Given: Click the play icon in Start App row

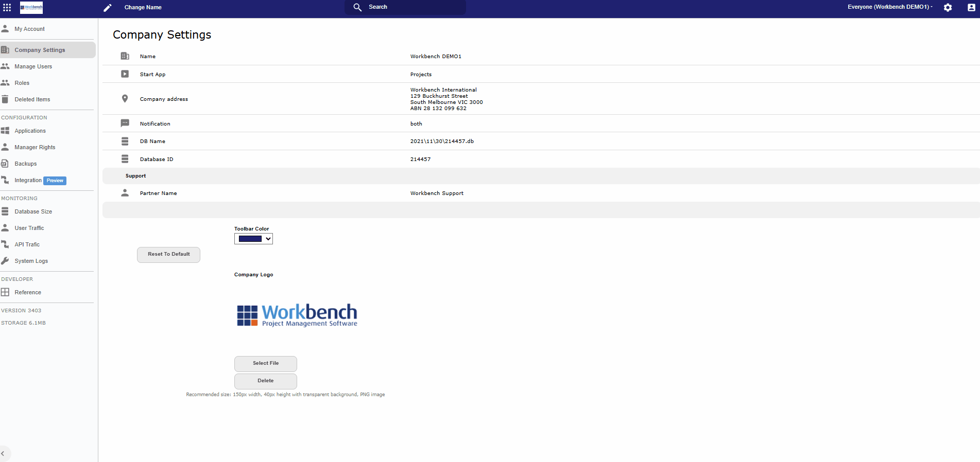Looking at the screenshot, I should pos(125,74).
